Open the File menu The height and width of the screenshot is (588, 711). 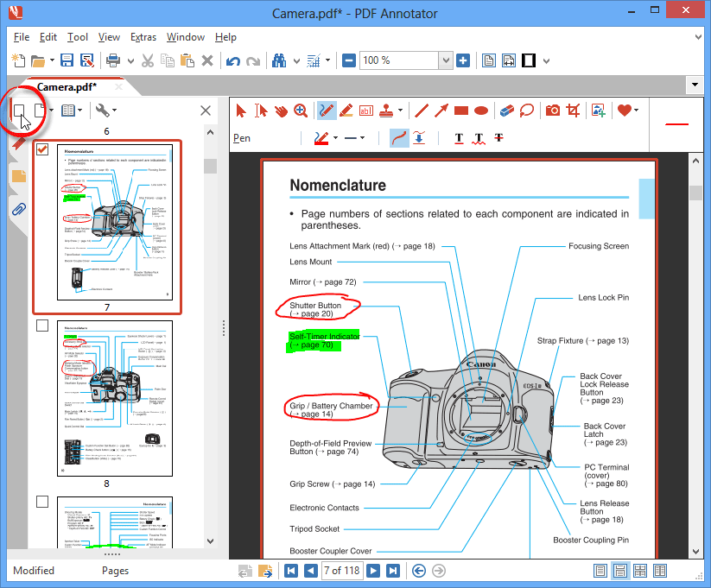pos(22,37)
